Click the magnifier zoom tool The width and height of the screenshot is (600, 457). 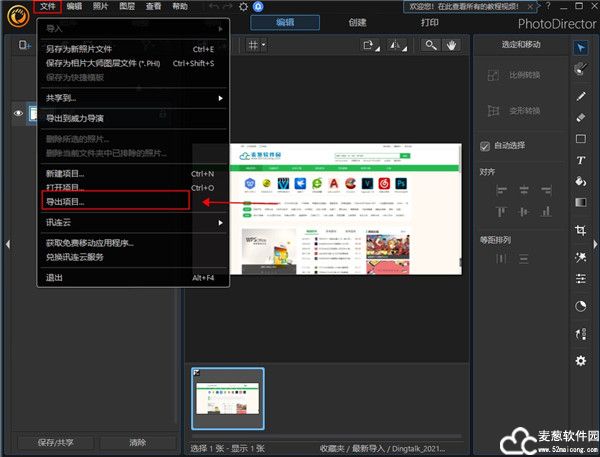(430, 45)
